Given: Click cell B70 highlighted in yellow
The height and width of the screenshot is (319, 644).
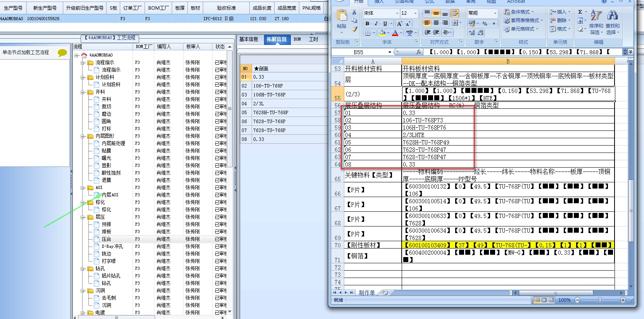Looking at the screenshot, I should (x=508, y=245).
